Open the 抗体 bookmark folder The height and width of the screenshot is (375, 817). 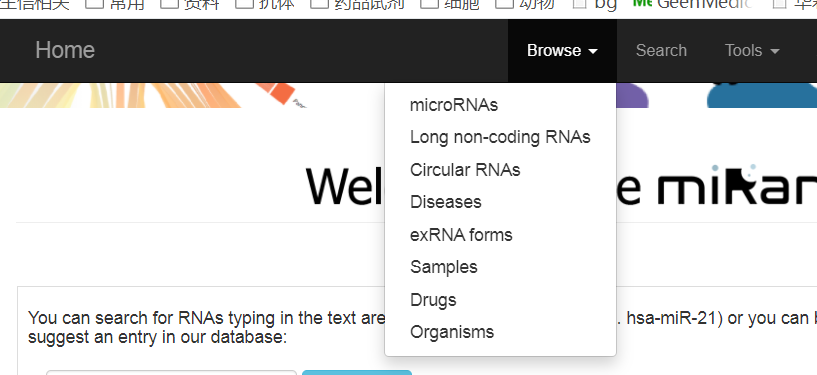click(265, 4)
